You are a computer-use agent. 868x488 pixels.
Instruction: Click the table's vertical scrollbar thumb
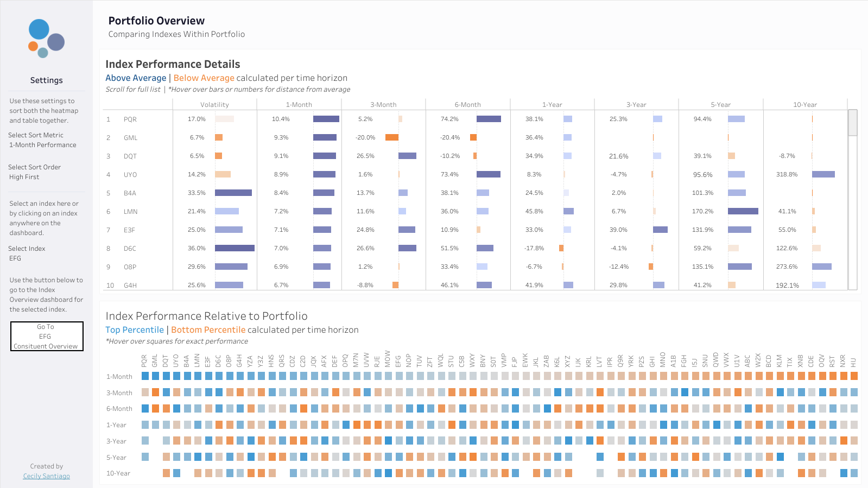[852, 123]
